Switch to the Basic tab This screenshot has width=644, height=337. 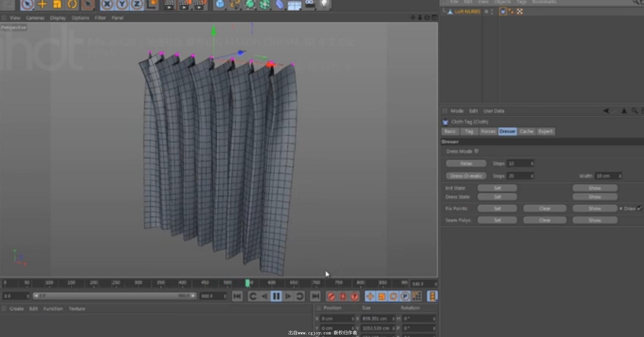[x=450, y=131]
